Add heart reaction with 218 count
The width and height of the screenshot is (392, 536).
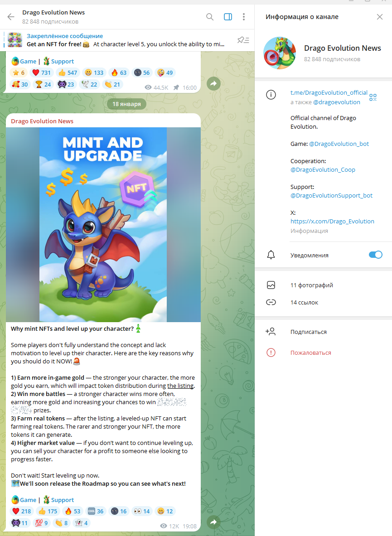tap(22, 511)
